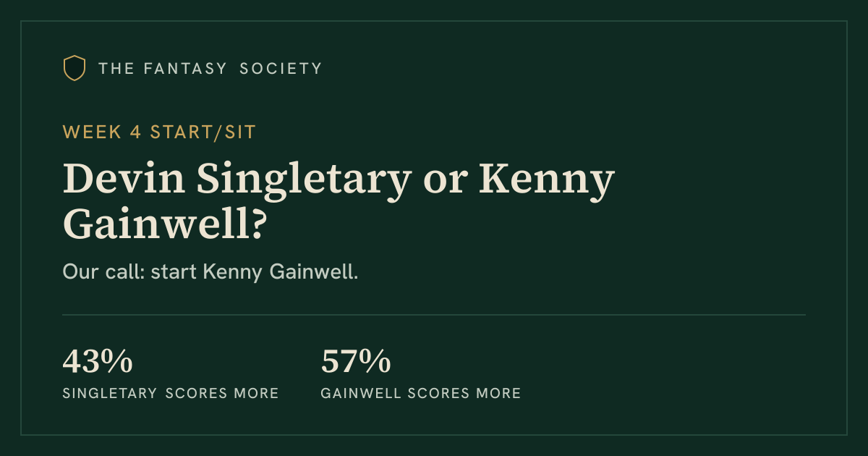Select the Singletary Scores More label
The width and height of the screenshot is (868, 456).
(171, 394)
